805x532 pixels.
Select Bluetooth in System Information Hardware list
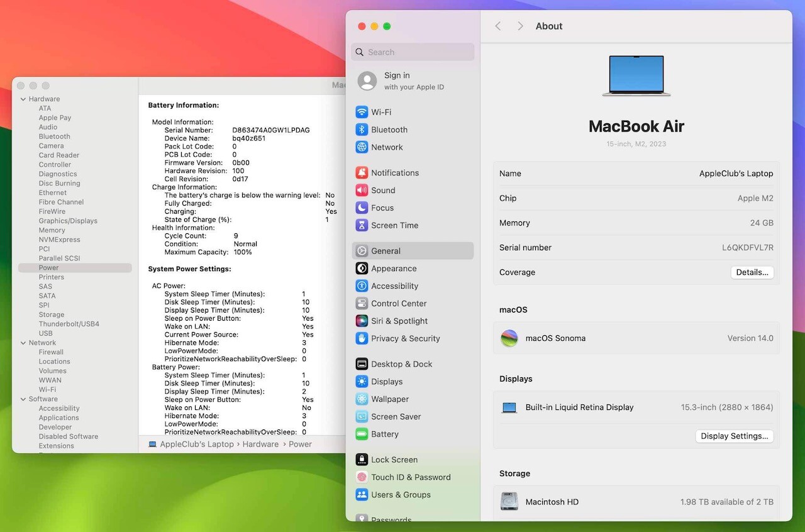[x=54, y=136]
